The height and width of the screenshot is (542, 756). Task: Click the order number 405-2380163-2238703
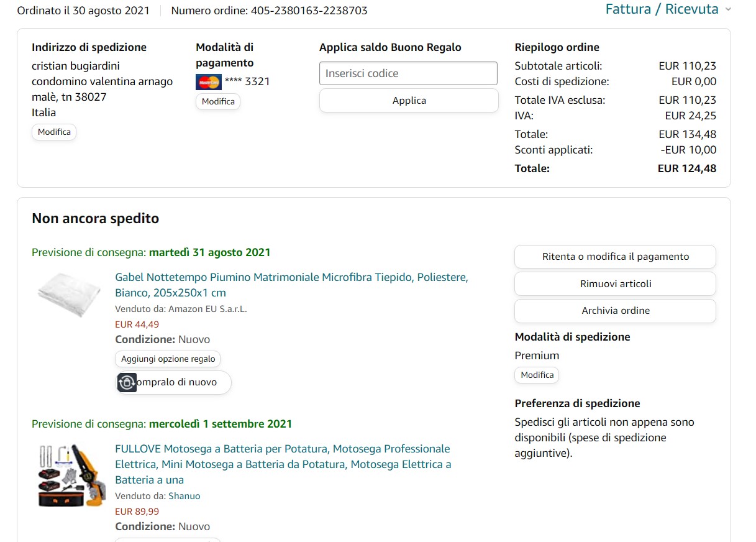309,11
